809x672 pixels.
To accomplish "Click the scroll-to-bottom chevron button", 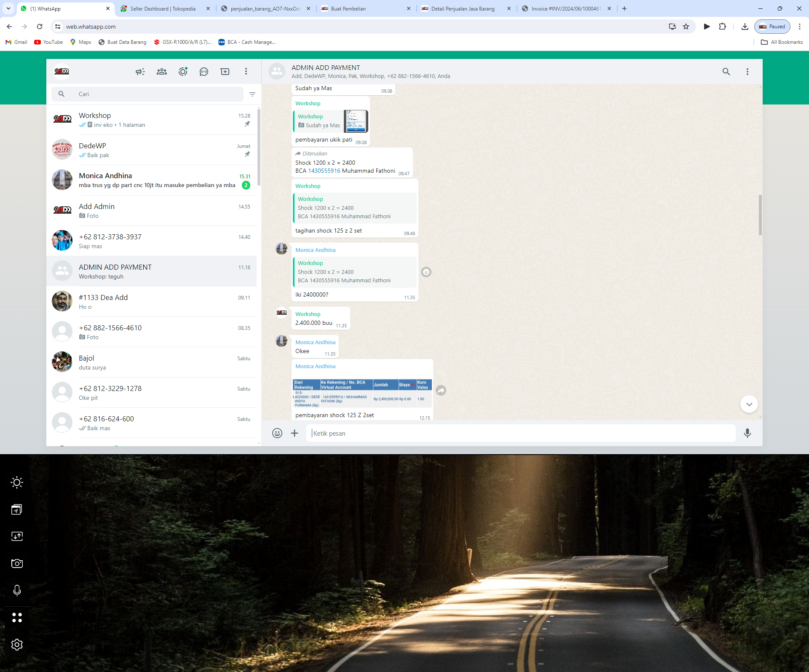I will coord(749,404).
